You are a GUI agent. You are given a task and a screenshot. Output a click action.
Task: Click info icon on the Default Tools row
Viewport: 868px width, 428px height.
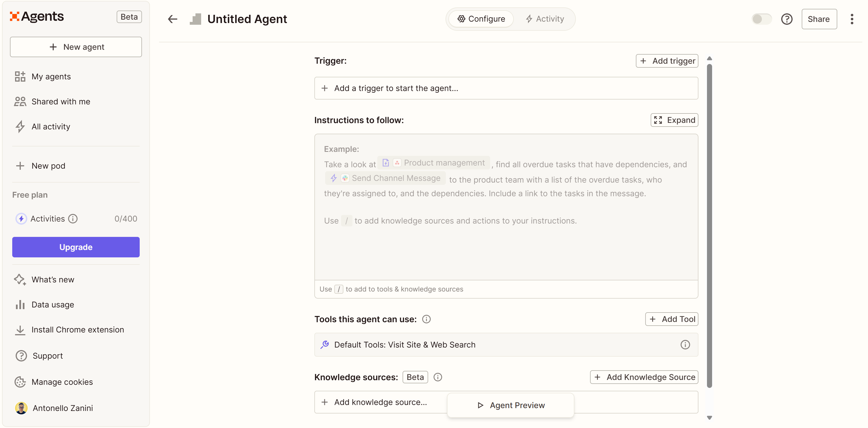point(685,344)
